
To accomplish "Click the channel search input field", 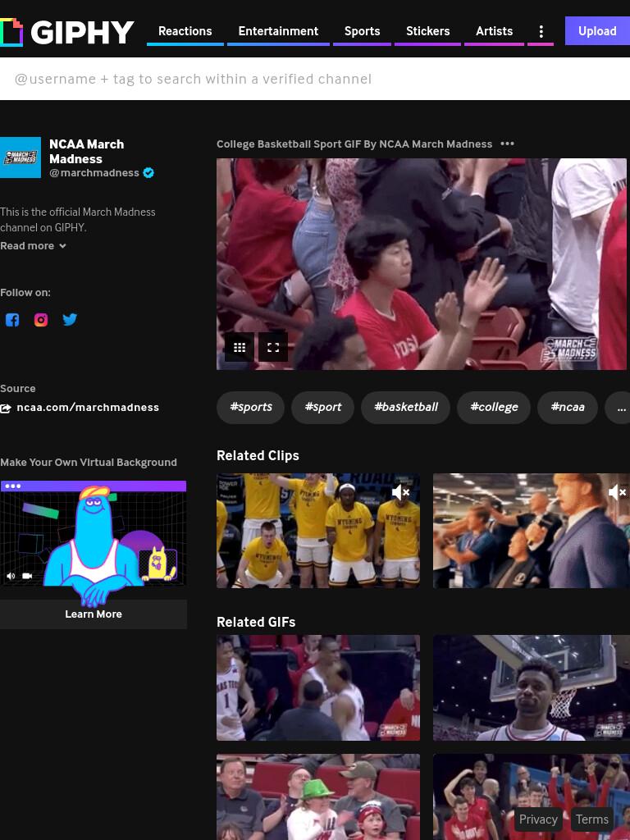I will [x=315, y=80].
